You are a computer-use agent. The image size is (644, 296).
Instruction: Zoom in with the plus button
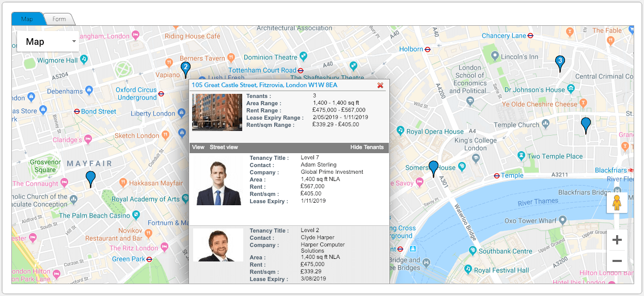pyautogui.click(x=617, y=240)
